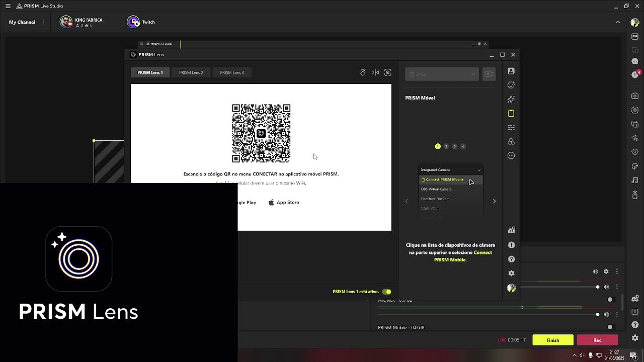Click the red Rec button
Viewport: 644px width, 362px height.
click(597, 340)
